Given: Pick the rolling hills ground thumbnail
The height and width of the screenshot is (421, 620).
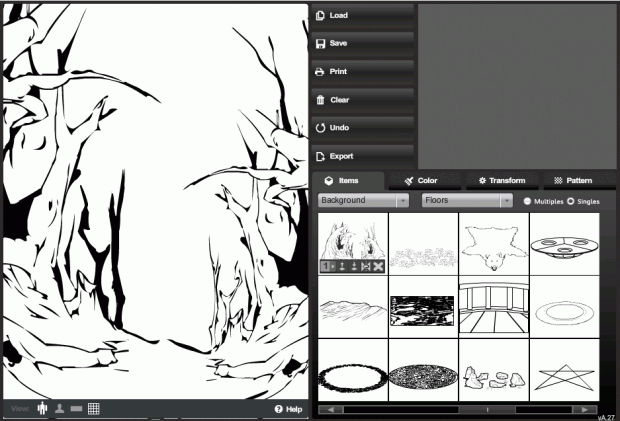Looking at the screenshot, I should 353,307.
